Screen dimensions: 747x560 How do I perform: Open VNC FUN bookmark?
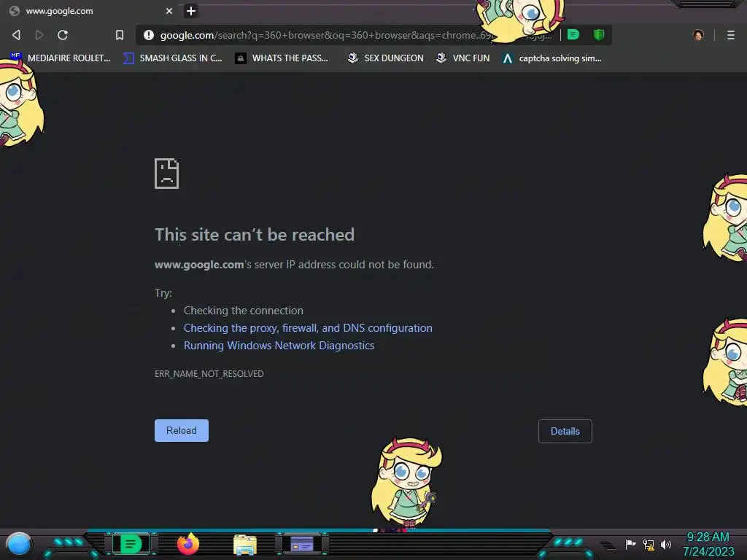[462, 58]
